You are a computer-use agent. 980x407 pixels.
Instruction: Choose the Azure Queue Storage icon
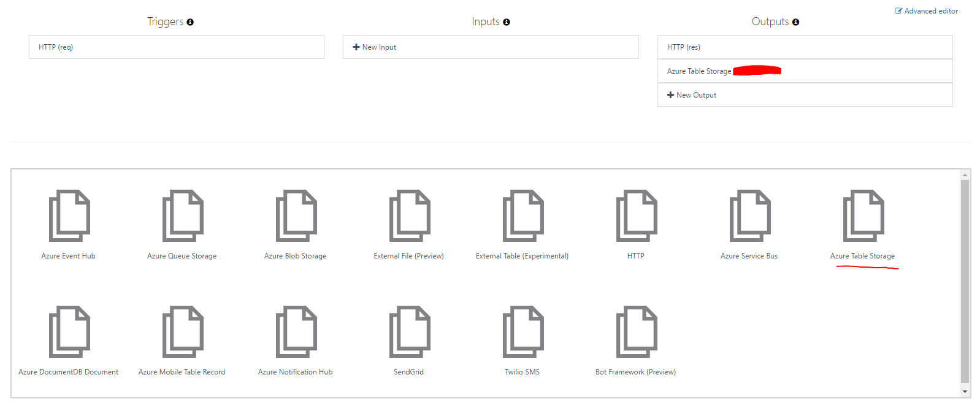point(183,215)
